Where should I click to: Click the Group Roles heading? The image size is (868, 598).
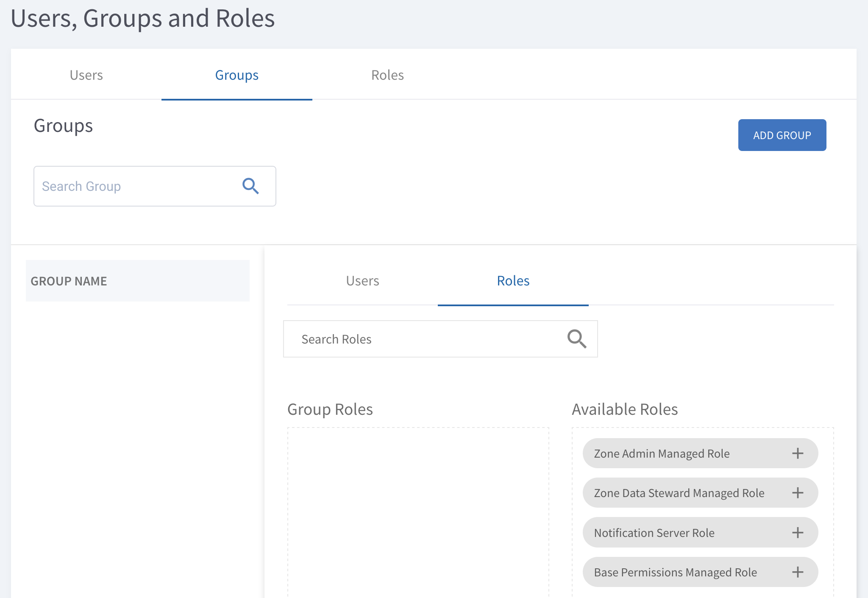(330, 410)
